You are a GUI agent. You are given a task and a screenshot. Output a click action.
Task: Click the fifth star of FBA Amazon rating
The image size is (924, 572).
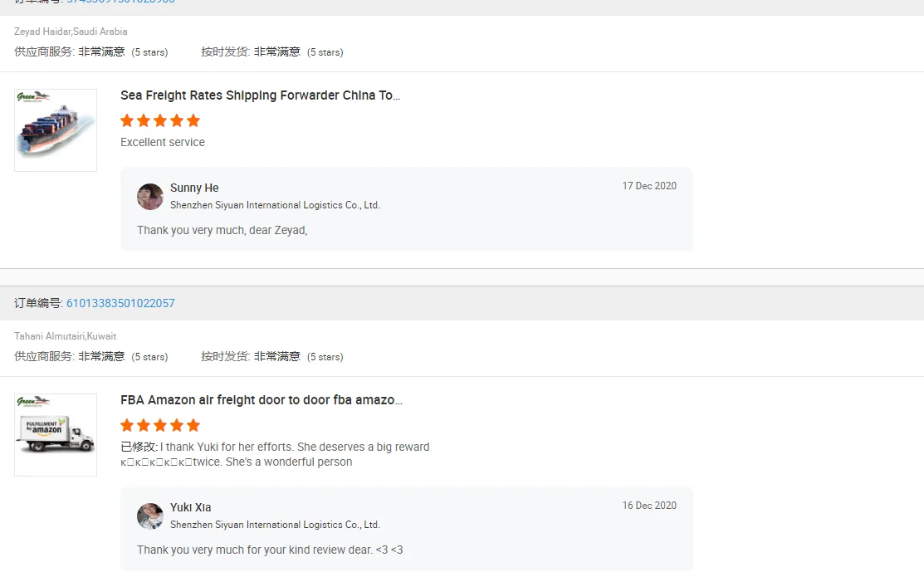click(x=193, y=425)
